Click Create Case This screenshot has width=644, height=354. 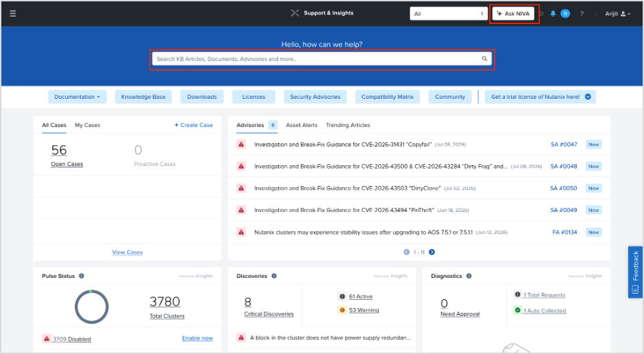(x=193, y=125)
